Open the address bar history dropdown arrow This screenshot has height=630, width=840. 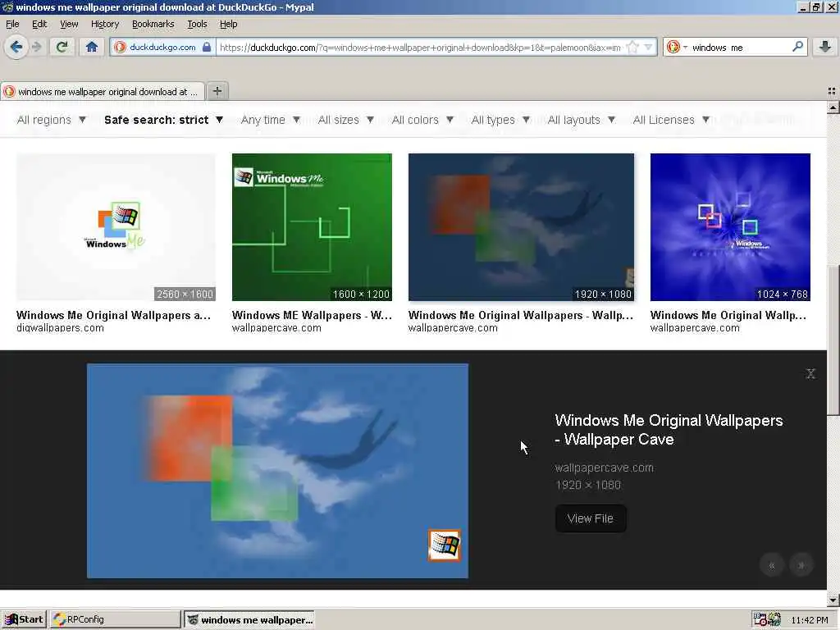click(648, 47)
